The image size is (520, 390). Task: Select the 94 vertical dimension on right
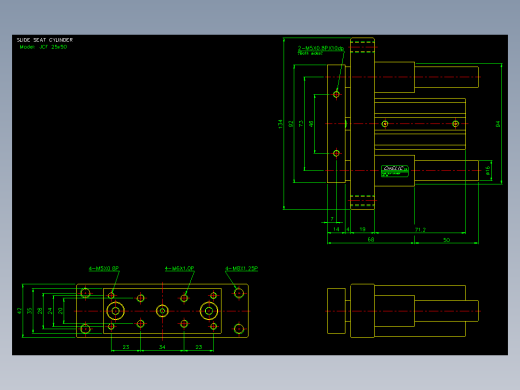coord(498,124)
